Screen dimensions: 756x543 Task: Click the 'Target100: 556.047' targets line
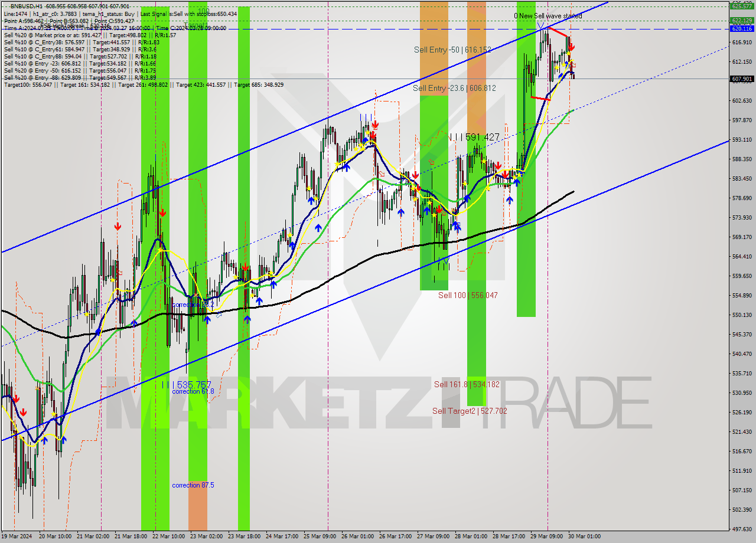click(x=144, y=84)
